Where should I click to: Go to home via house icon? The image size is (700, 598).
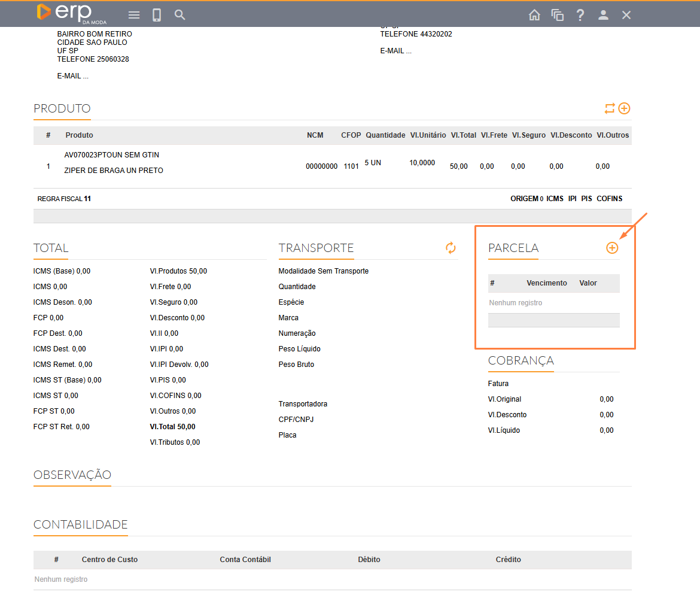pos(534,15)
